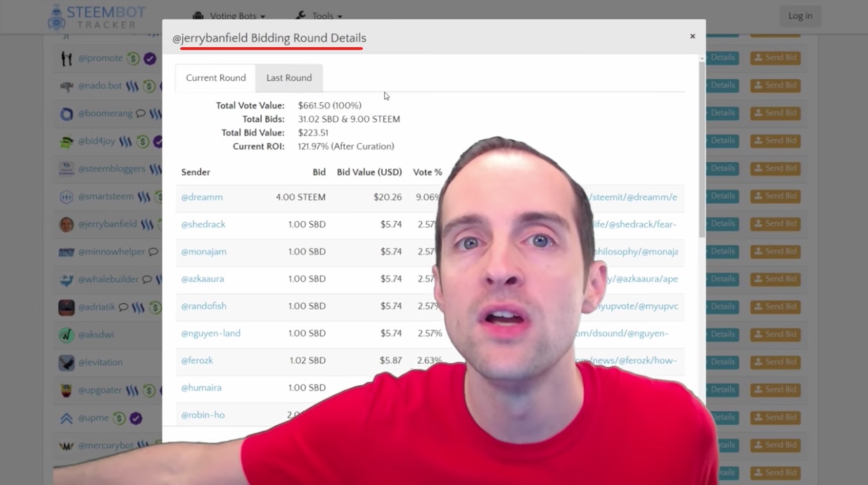The image size is (868, 485).
Task: Click the @nado.bot avatar icon
Action: coord(66,86)
